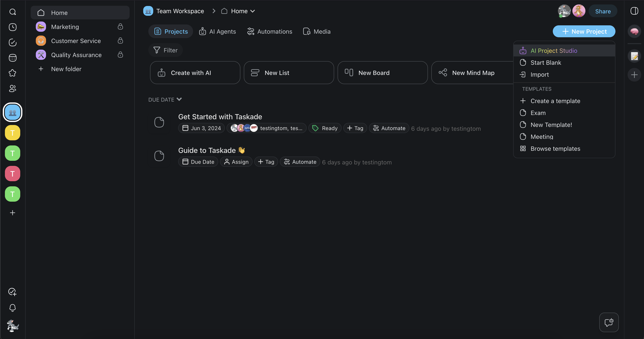Screen dimensions: 644x339
Task: Open the Customer Service folder
Action: pos(76,41)
